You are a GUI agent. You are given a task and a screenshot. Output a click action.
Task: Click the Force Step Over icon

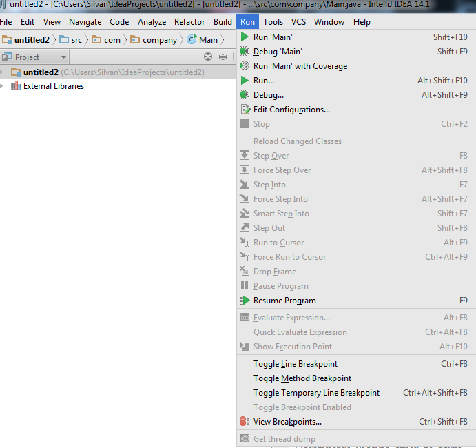[245, 170]
